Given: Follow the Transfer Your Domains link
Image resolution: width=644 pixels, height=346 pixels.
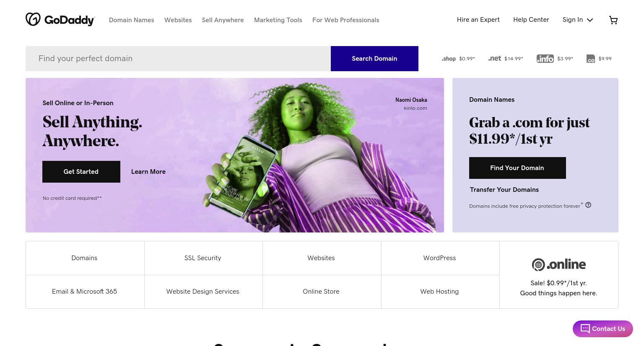Looking at the screenshot, I should pyautogui.click(x=504, y=190).
